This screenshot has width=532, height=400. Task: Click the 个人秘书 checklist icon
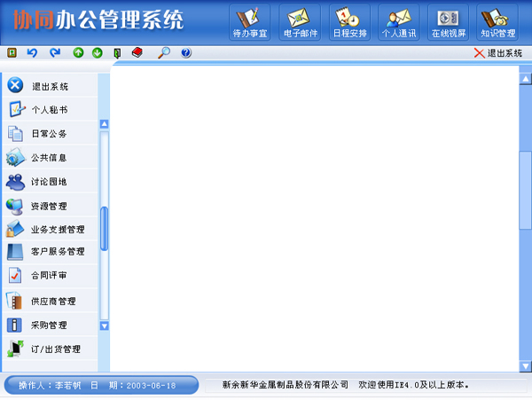tap(17, 109)
